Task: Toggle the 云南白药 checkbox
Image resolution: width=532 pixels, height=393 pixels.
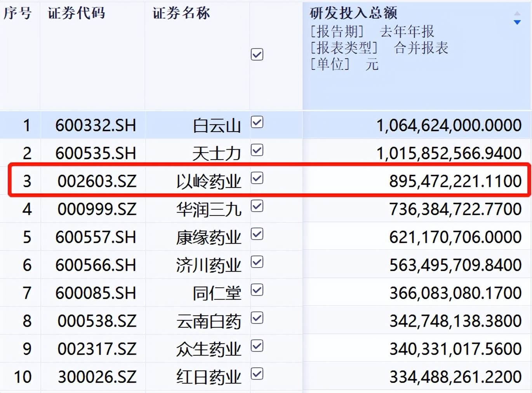Action: [257, 318]
